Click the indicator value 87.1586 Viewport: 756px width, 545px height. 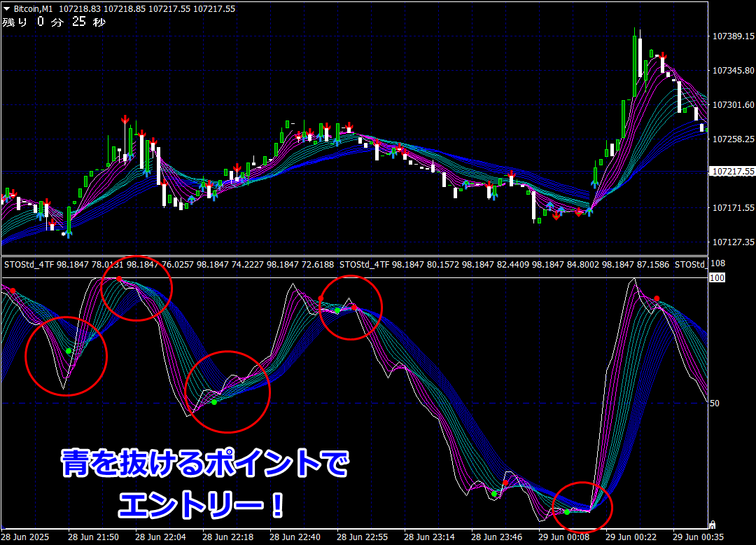click(x=653, y=264)
